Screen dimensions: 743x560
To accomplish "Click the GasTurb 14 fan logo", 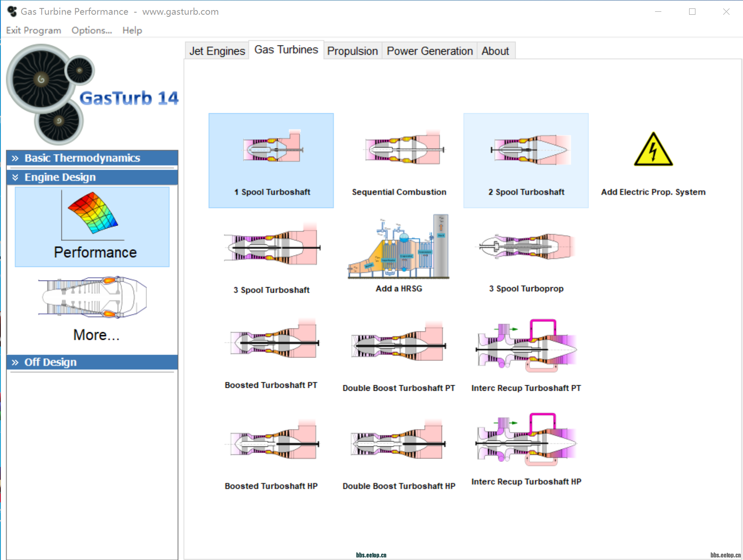I will click(x=51, y=94).
